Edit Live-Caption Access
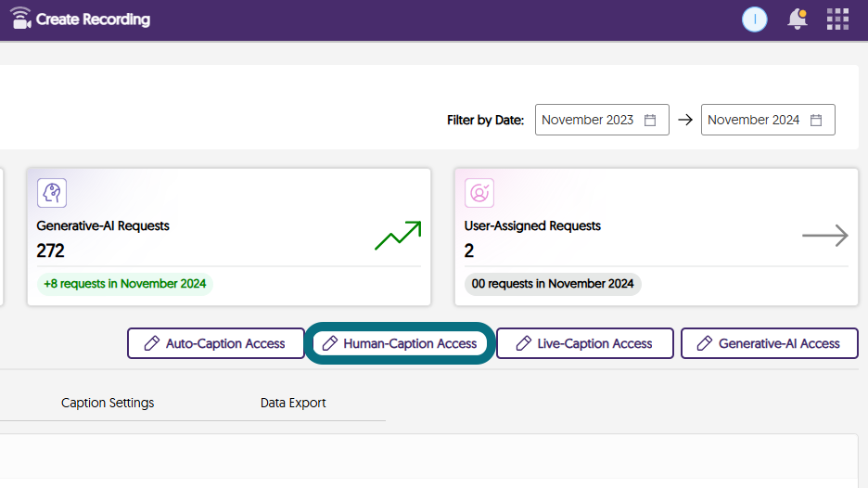Viewport: 868px width, 488px height. [x=584, y=343]
